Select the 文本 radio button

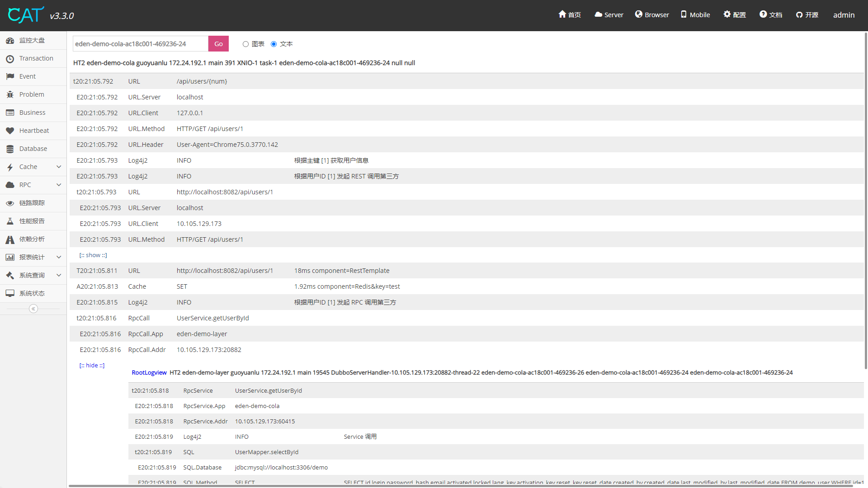(x=274, y=44)
